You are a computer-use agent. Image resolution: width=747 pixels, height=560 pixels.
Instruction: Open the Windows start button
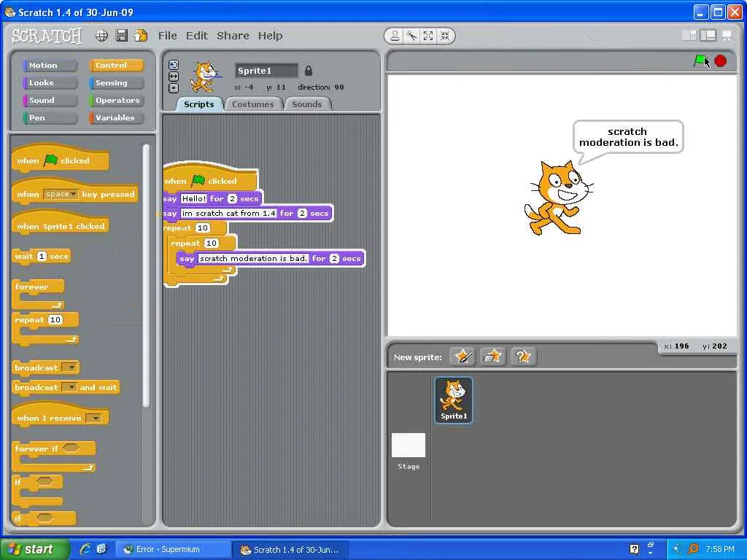34,549
